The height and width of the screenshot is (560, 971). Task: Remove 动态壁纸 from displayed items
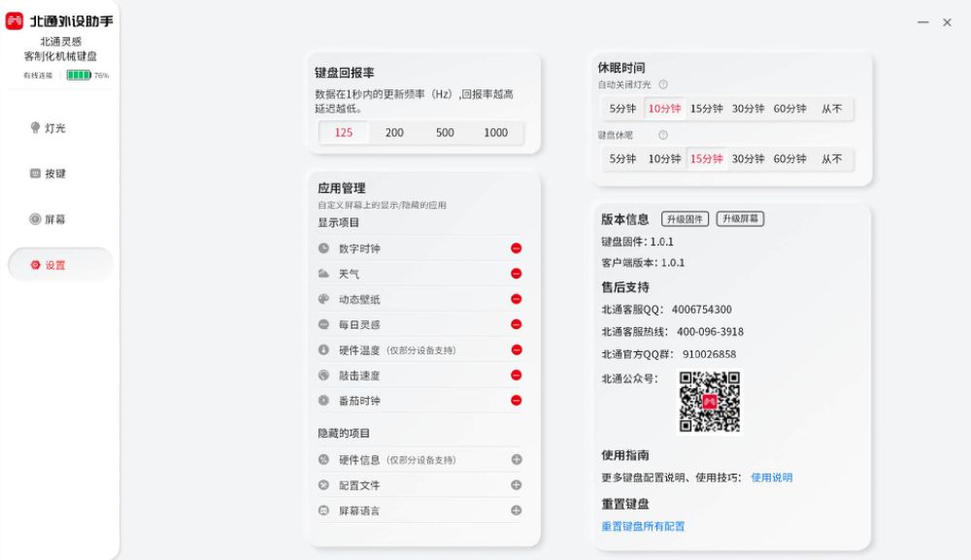(x=516, y=299)
